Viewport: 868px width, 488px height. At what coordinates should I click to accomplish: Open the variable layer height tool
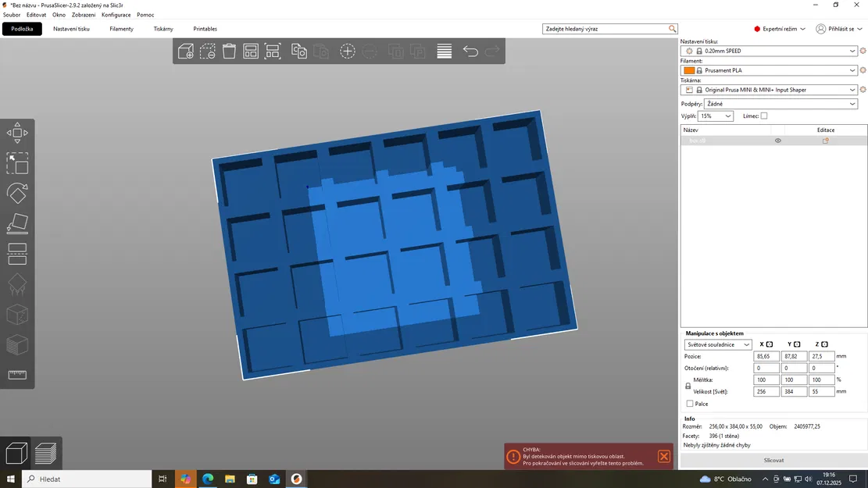(444, 51)
